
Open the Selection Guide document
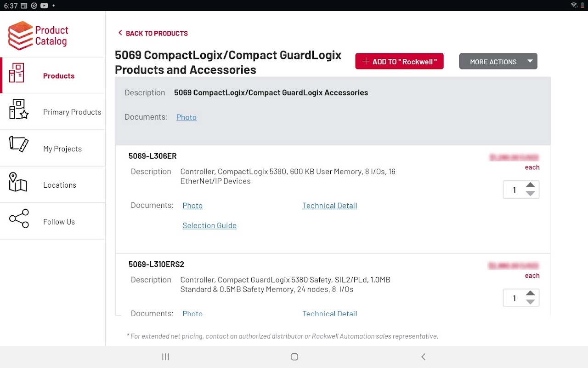[209, 225]
